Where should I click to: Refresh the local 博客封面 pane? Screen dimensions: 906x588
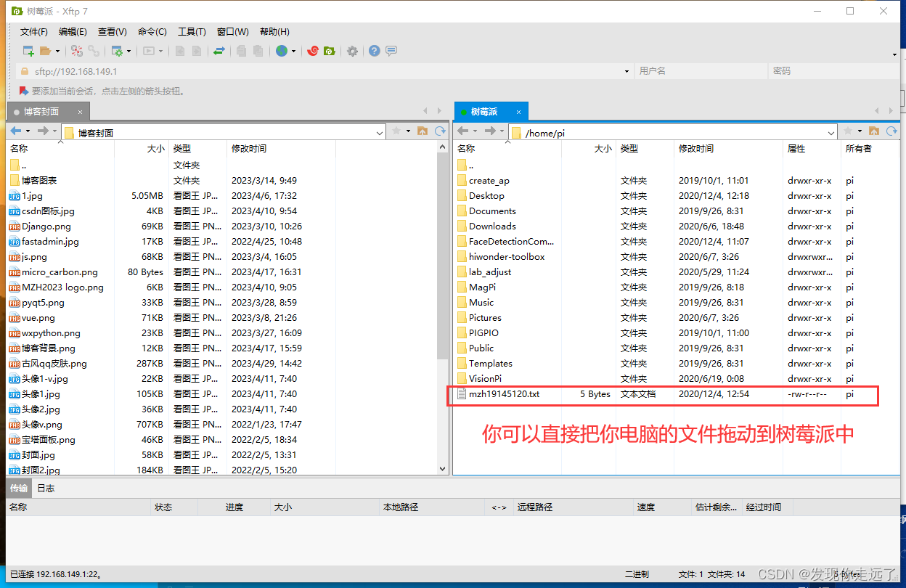pos(440,131)
